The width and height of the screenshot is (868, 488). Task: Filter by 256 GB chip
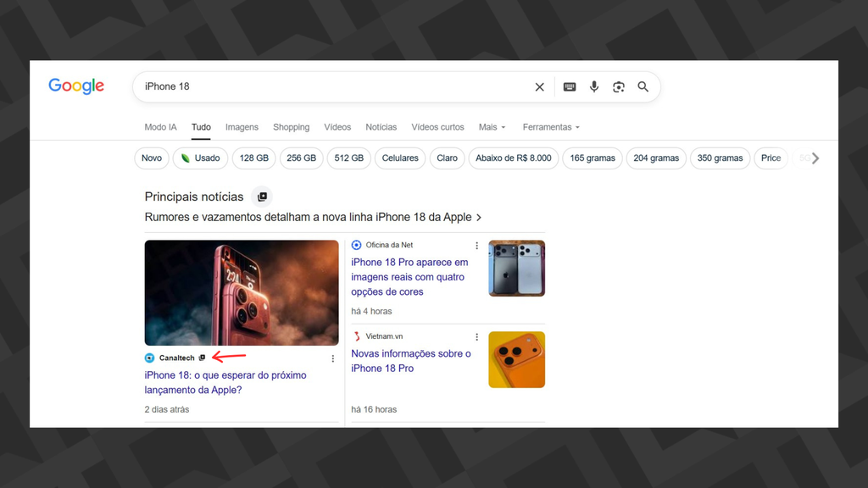301,158
